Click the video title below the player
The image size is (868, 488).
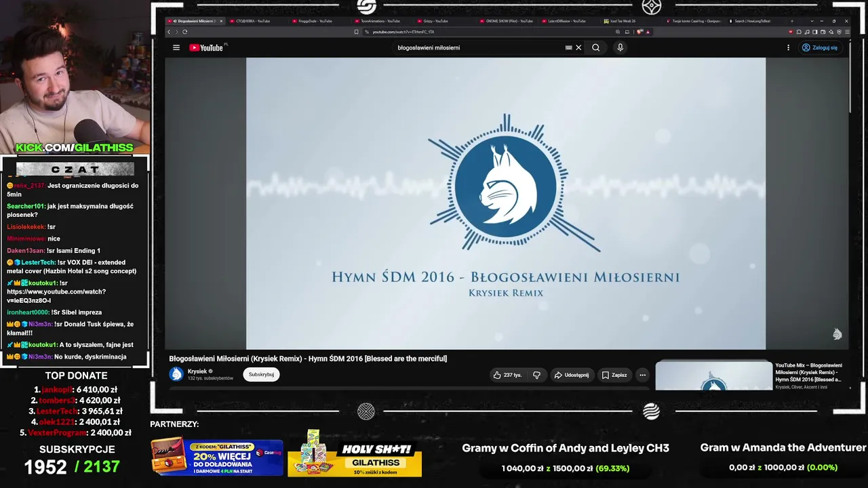coord(308,359)
